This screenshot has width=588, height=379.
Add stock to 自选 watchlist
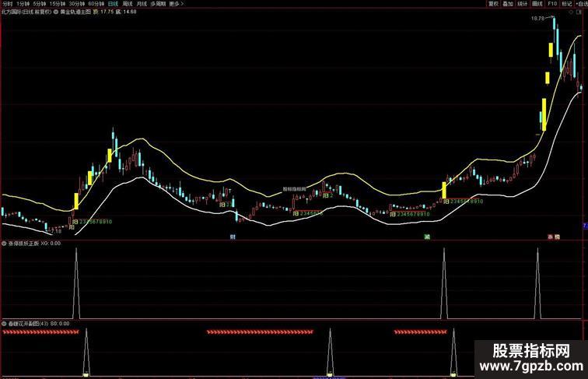582,3
